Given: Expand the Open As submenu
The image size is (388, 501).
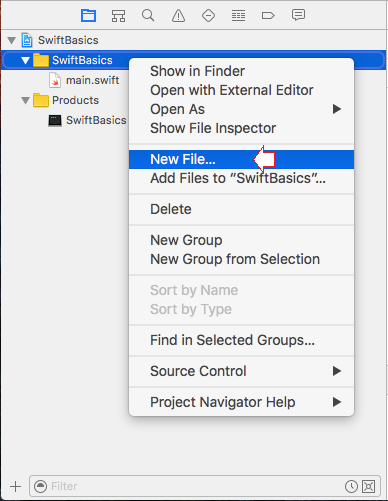Looking at the screenshot, I should point(241,109).
